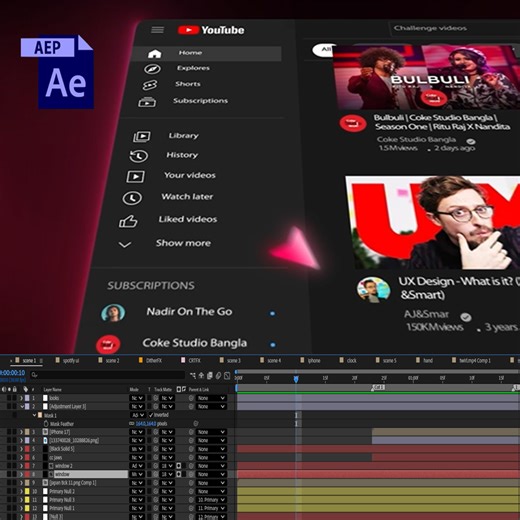Screen dimensions: 520x520
Task: Click the Library icon
Action: 142,136
